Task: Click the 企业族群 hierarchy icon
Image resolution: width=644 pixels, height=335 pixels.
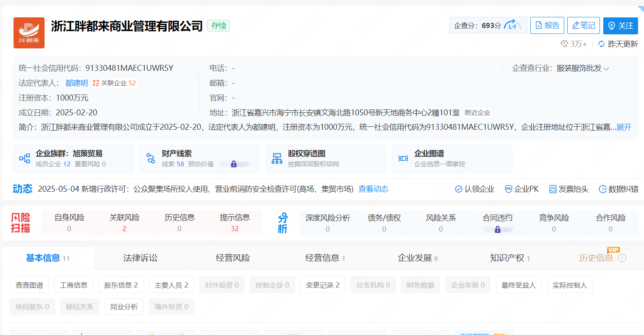Action: 25,159
